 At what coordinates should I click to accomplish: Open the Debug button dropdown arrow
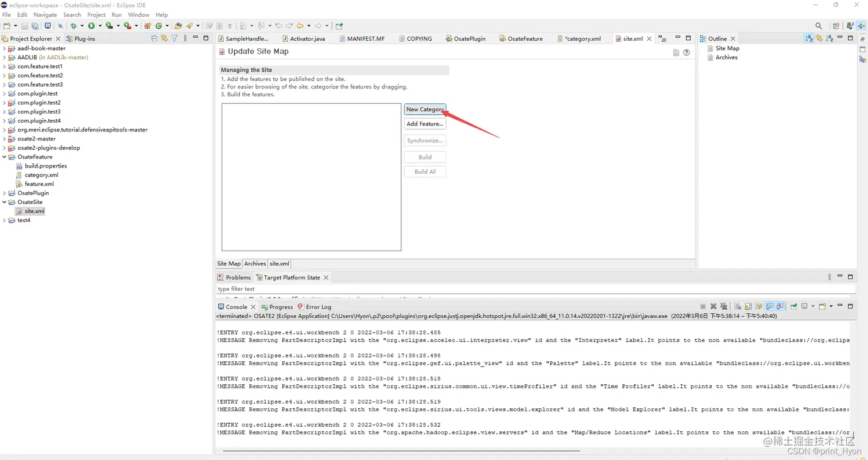[82, 26]
